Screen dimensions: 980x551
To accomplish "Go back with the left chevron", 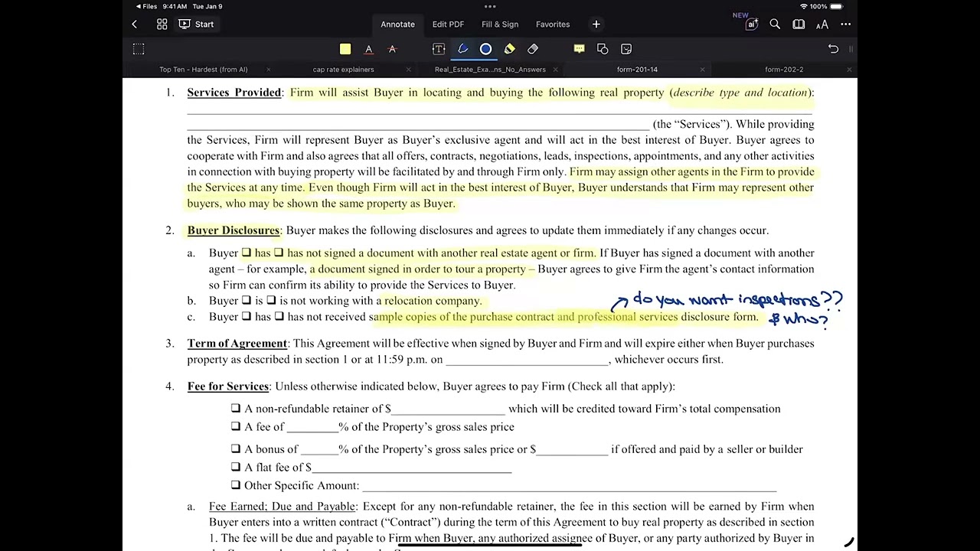I will pos(134,24).
